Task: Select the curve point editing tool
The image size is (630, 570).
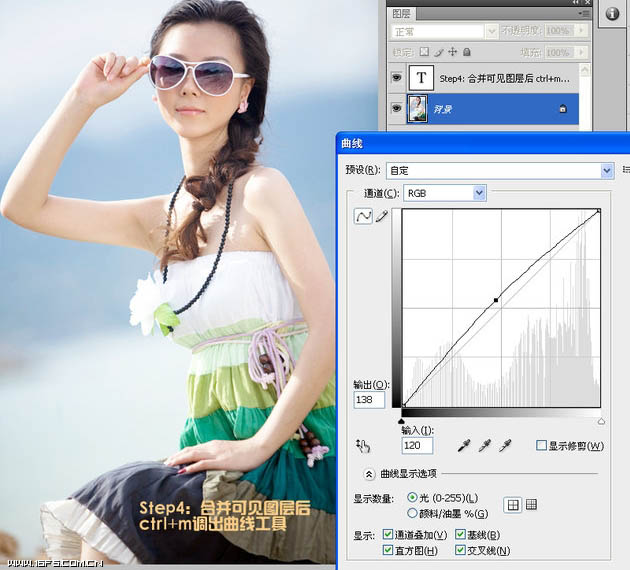Action: click(x=363, y=216)
